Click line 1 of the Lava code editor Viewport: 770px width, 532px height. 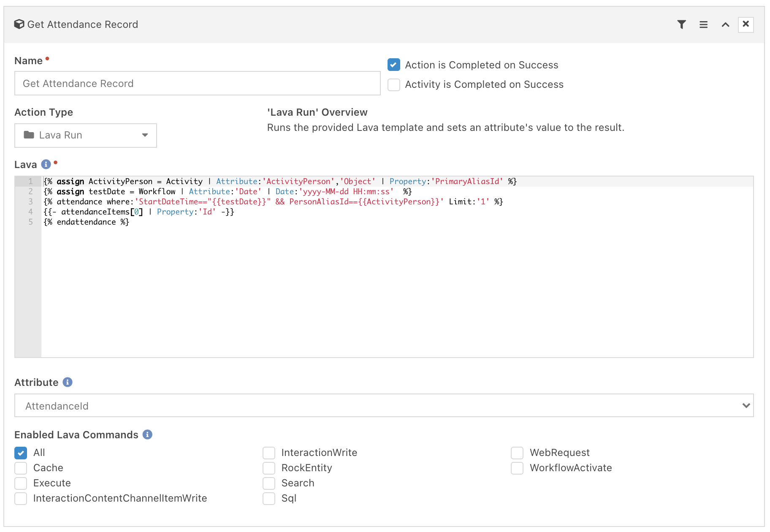point(280,182)
